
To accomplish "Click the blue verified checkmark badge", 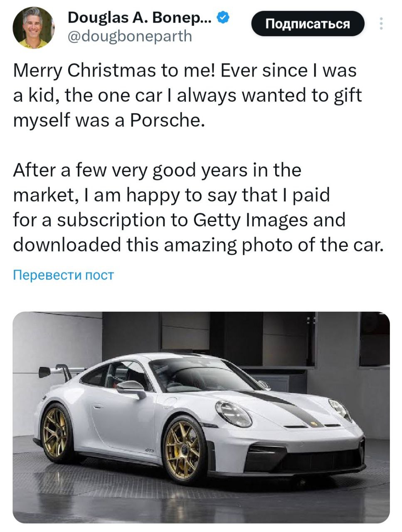I will pos(223,17).
